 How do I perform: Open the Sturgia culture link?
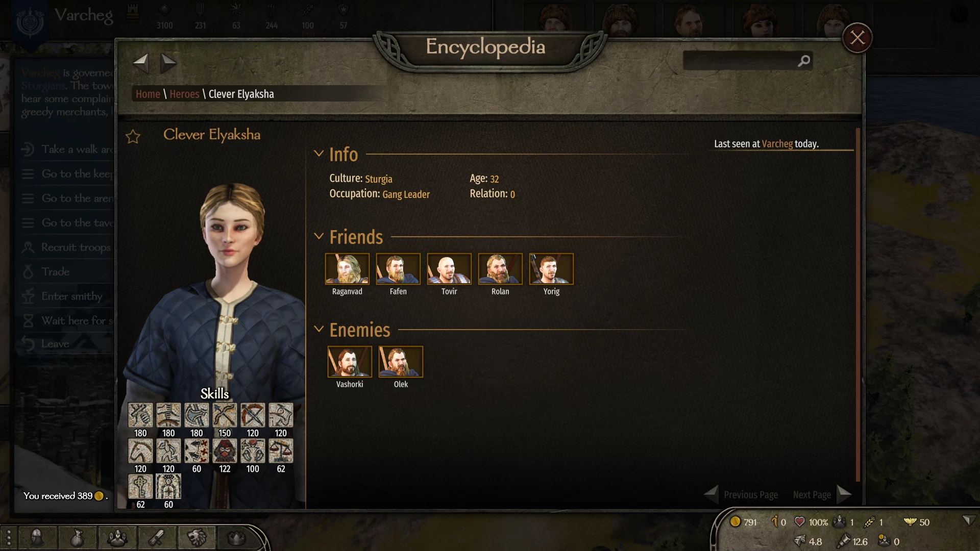tap(379, 179)
